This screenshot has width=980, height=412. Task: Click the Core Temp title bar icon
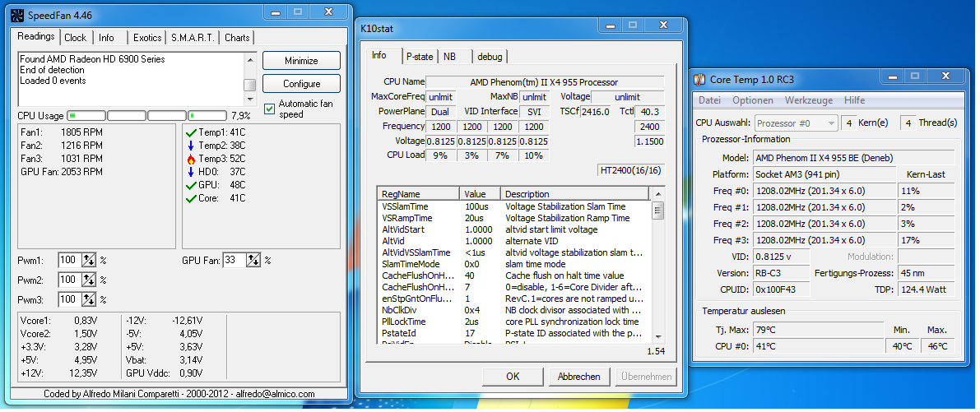point(700,80)
